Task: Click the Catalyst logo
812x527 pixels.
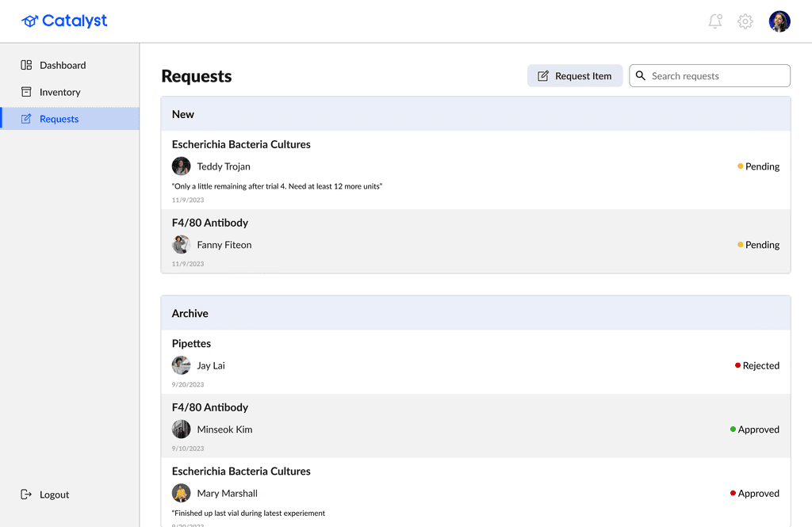Action: coord(65,21)
